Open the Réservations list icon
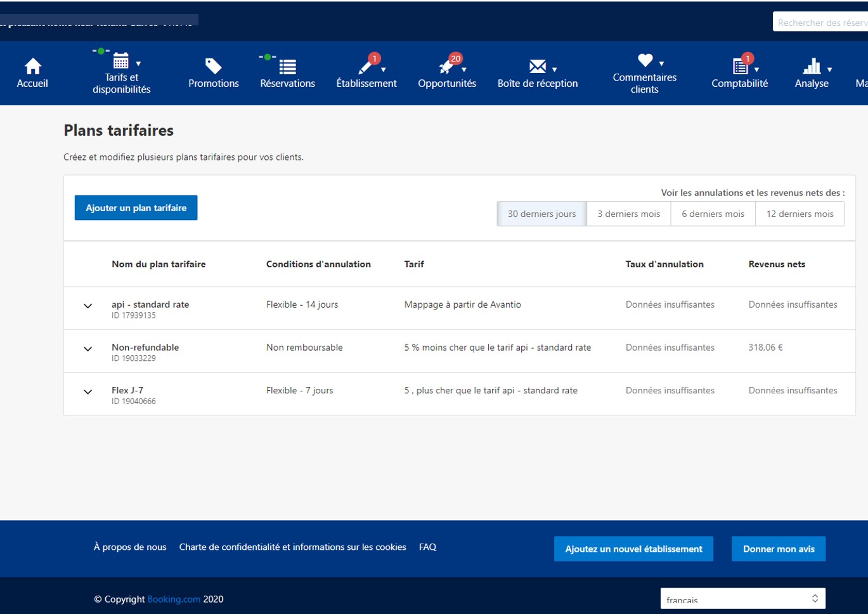868x614 pixels. point(287,67)
